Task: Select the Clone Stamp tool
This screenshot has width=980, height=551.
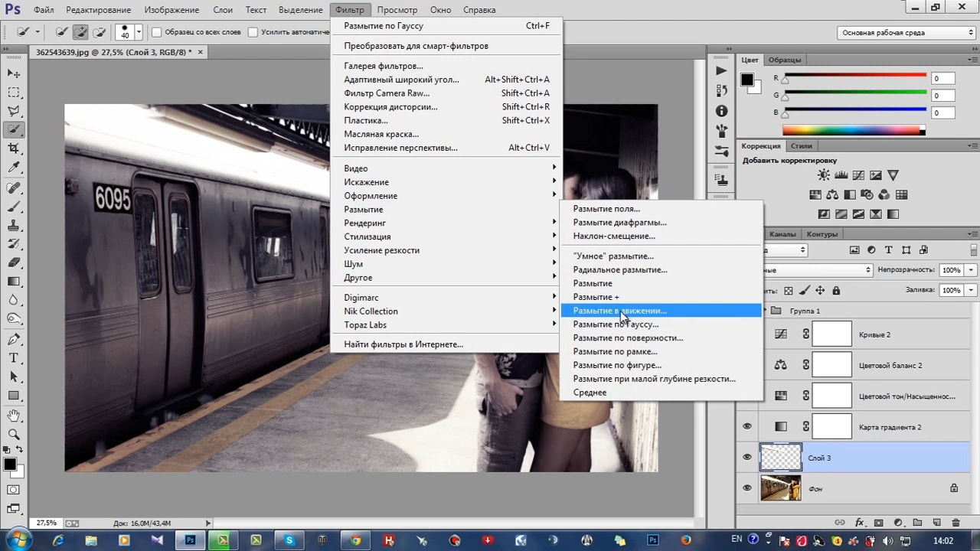Action: click(x=14, y=226)
